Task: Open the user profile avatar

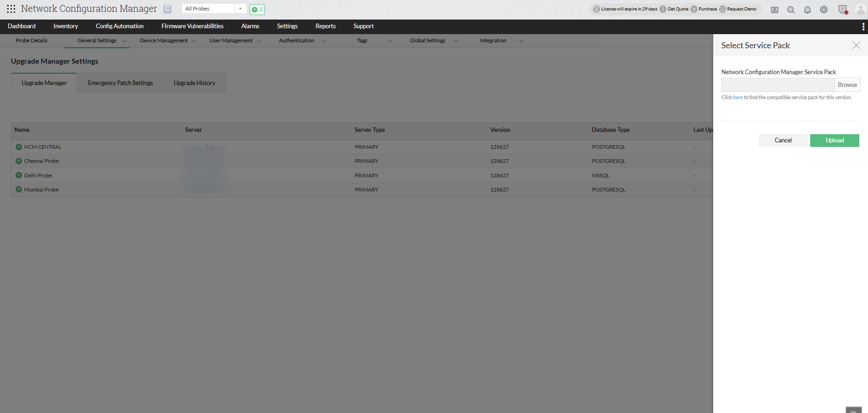Action: pos(860,10)
